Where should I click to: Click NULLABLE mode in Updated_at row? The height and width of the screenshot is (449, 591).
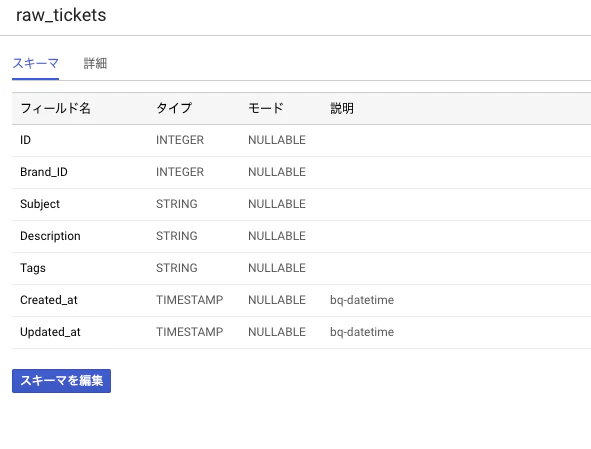pos(277,333)
